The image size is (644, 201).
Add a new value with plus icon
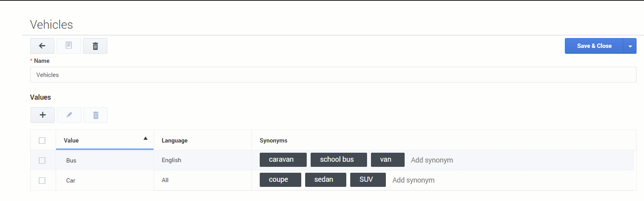point(43,115)
